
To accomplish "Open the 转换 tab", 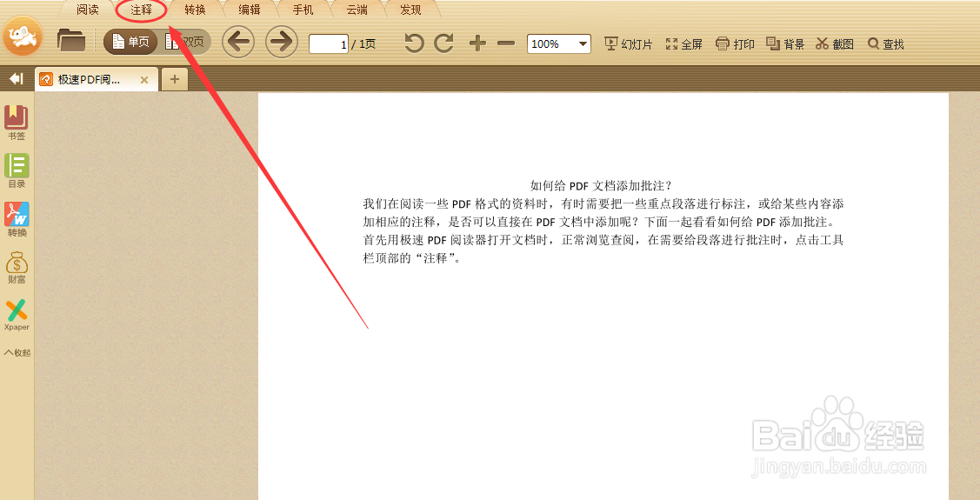I will [x=195, y=10].
